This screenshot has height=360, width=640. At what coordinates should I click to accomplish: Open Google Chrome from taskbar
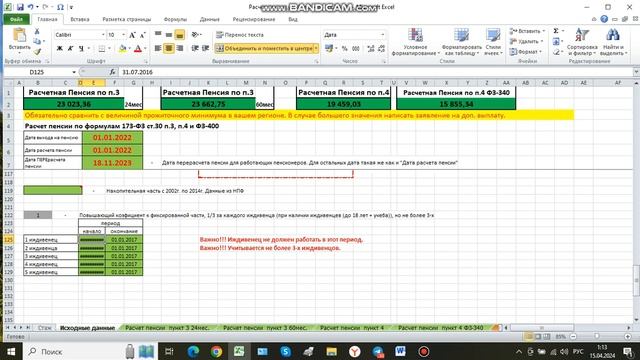pyautogui.click(x=216, y=351)
